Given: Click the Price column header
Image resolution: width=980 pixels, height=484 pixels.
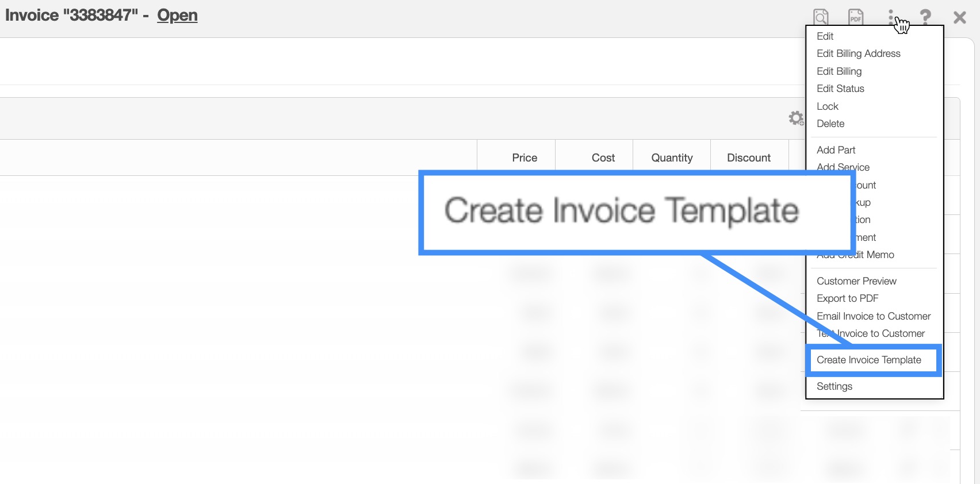Looking at the screenshot, I should coord(524,158).
